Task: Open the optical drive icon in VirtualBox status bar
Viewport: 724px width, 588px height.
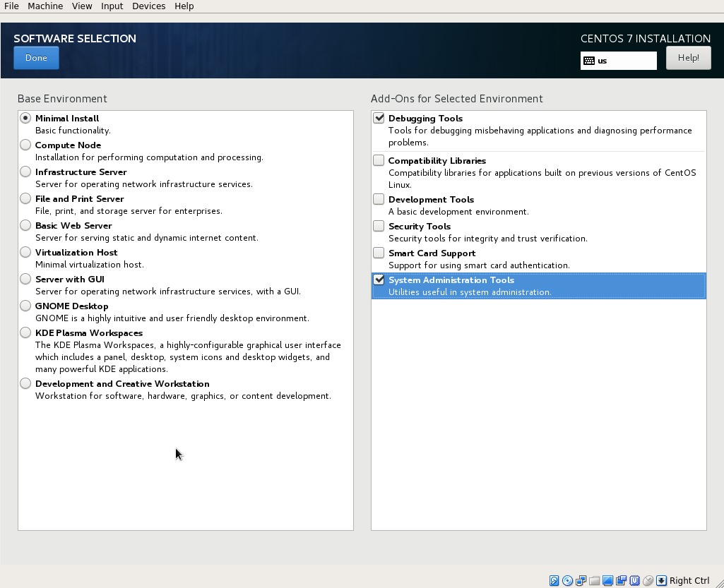Action: pos(567,580)
